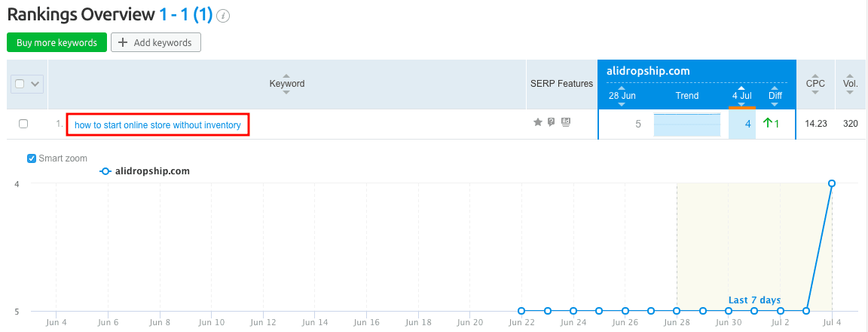The image size is (868, 332).
Task: Click the second SERP feature icon
Action: 552,122
